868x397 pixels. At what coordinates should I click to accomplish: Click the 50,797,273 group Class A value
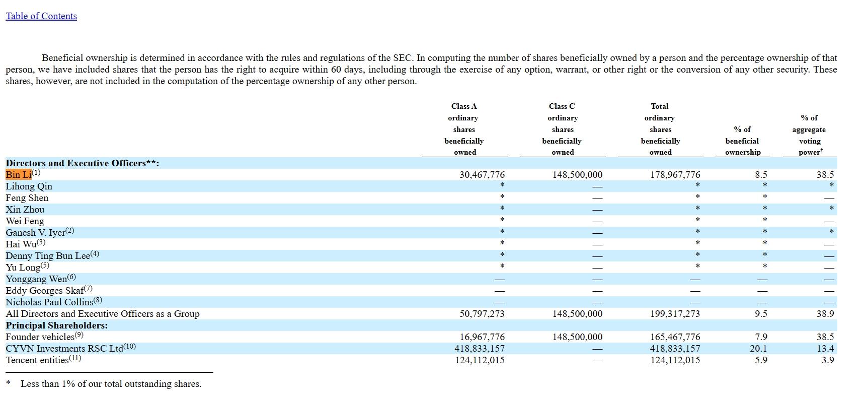coord(482,314)
